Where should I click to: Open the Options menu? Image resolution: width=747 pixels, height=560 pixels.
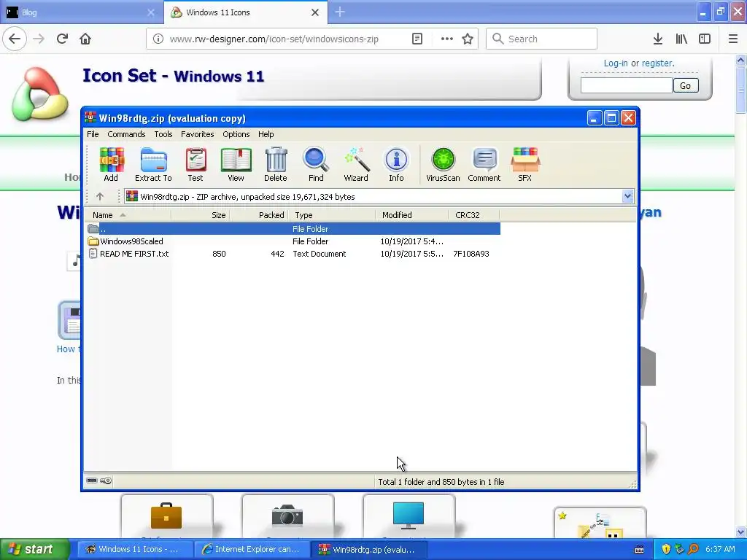(236, 134)
